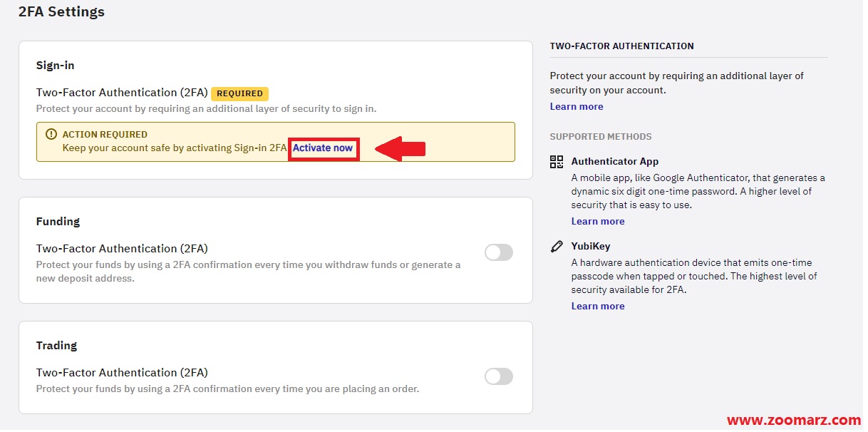
Task: Open Learn more under YubiKey
Action: coord(598,306)
